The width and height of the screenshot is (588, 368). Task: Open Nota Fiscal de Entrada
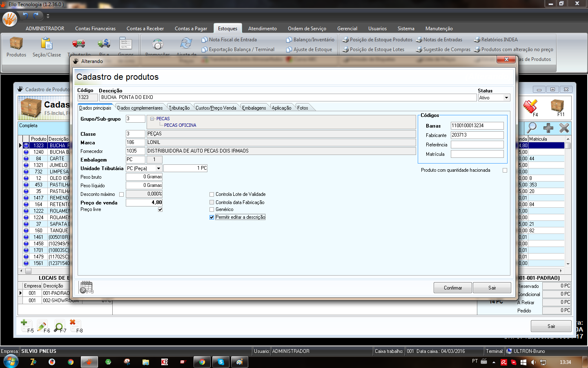[229, 40]
